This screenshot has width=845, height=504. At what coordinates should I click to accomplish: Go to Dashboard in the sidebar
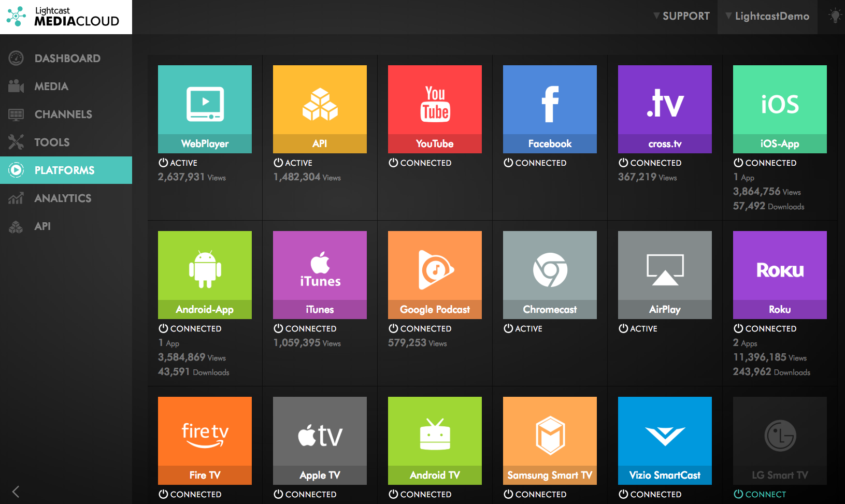[67, 59]
